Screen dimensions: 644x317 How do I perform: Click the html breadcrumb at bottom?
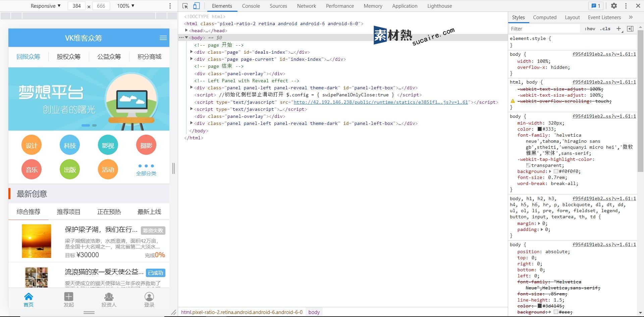(x=242, y=312)
